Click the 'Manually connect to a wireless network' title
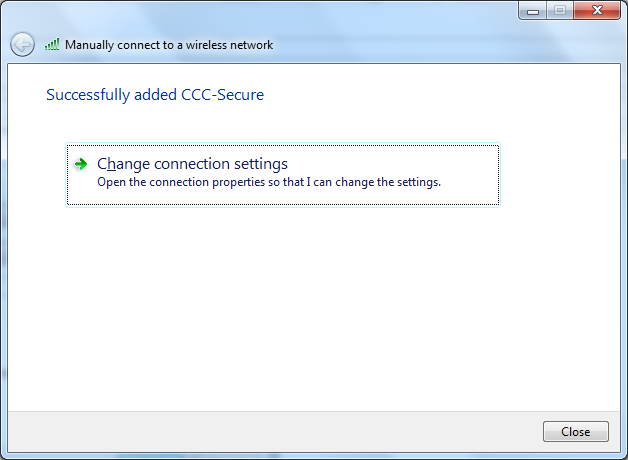Viewport: 628px width, 460px height. (x=169, y=45)
